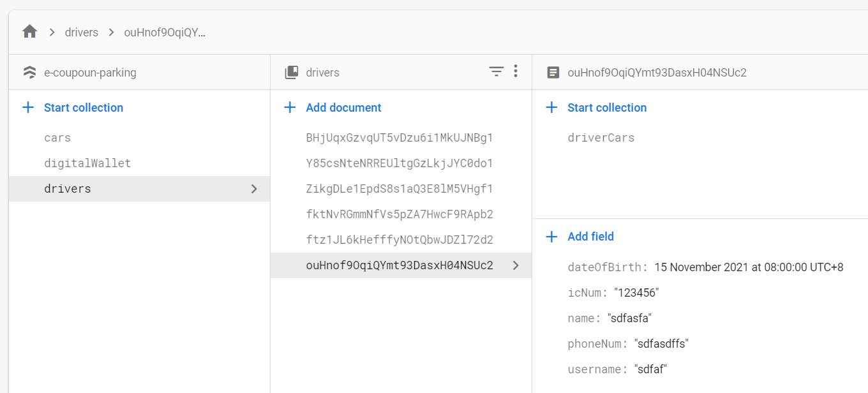Edit the 15 November 2021 timestamp value
The height and width of the screenshot is (393, 868).
[x=749, y=267]
